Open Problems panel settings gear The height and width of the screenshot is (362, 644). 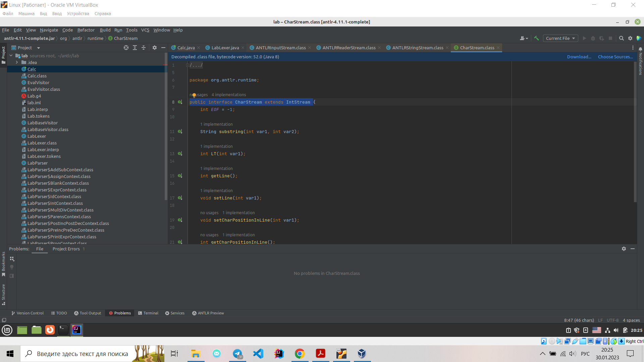point(624,249)
